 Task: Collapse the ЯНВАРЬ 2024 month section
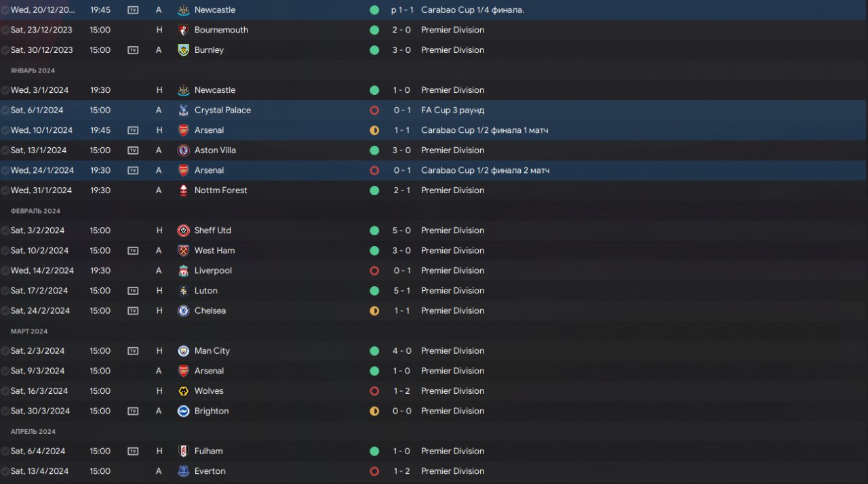pyautogui.click(x=33, y=70)
